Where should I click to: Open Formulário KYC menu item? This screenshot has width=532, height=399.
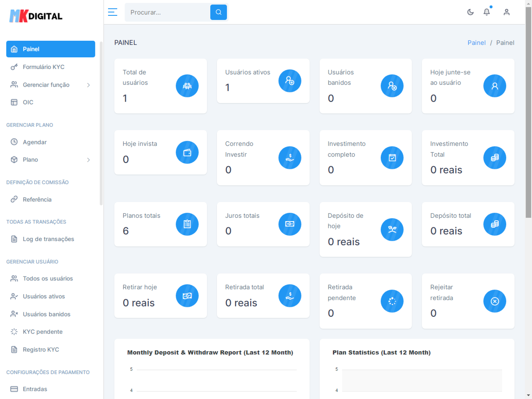point(44,67)
